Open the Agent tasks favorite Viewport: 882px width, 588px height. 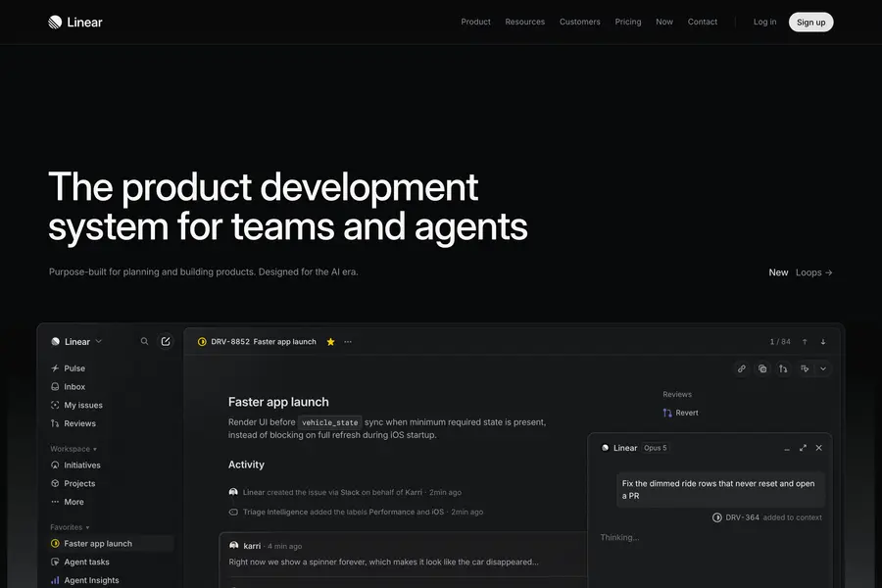pos(80,563)
